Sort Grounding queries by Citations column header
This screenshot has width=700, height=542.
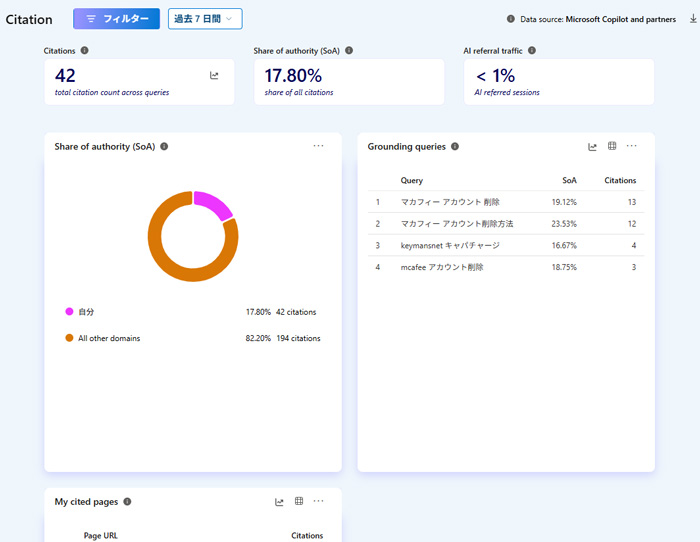click(620, 180)
